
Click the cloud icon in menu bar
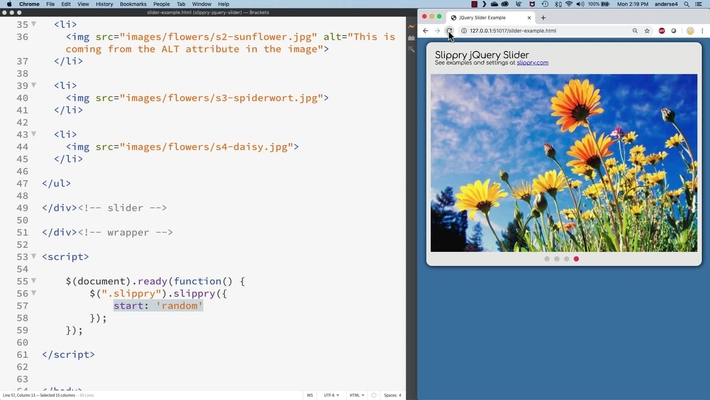[494, 4]
